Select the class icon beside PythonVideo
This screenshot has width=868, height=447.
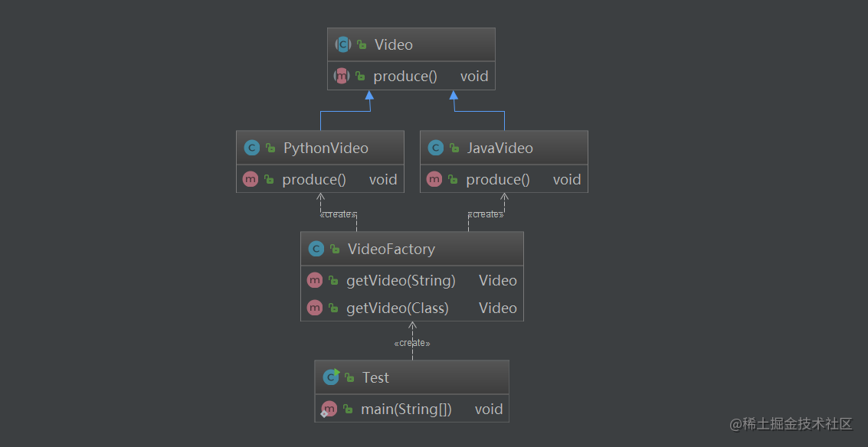point(251,147)
